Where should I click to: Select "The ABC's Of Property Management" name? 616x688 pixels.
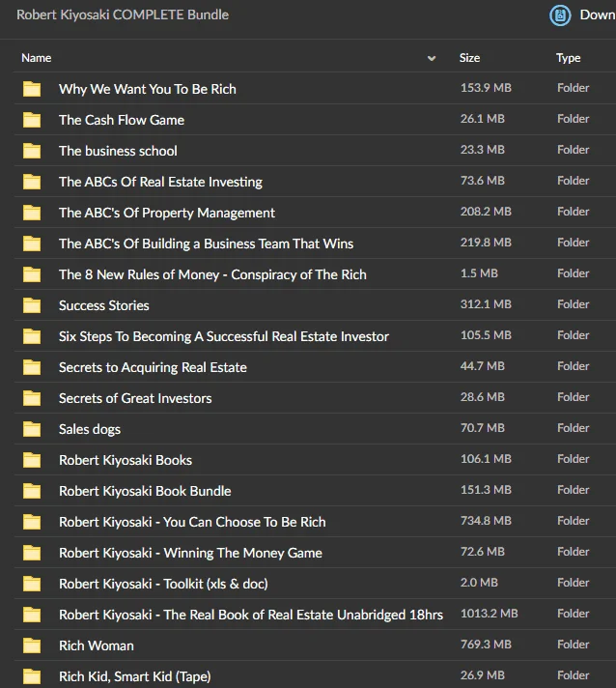click(167, 213)
